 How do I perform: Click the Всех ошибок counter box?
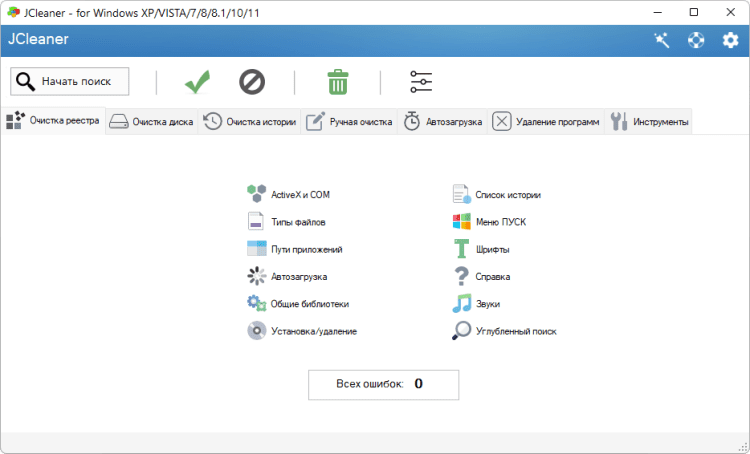383,384
